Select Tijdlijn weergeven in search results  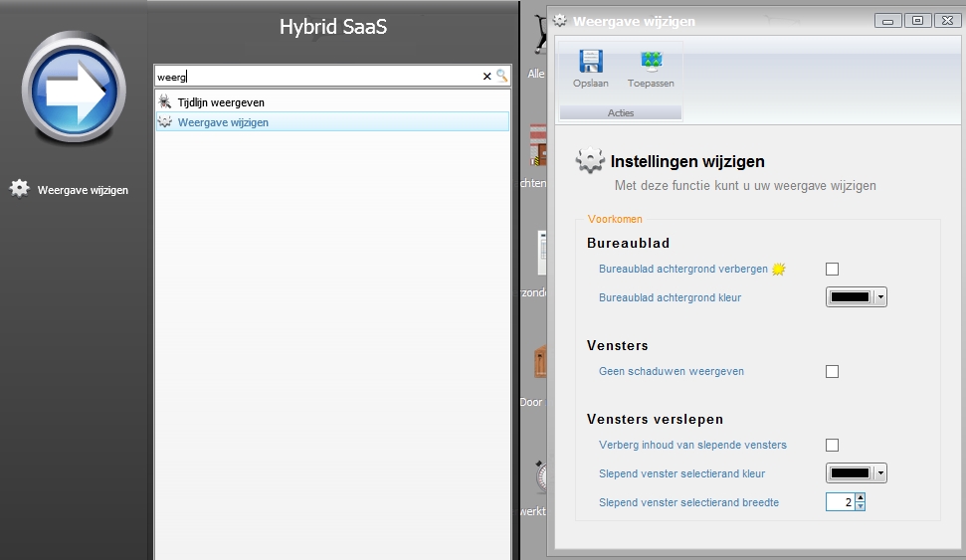pos(221,102)
